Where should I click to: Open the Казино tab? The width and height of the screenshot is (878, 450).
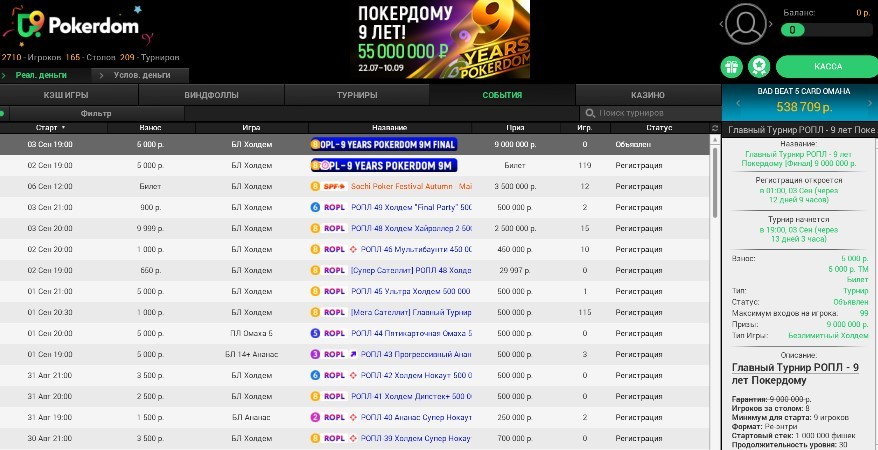647,95
